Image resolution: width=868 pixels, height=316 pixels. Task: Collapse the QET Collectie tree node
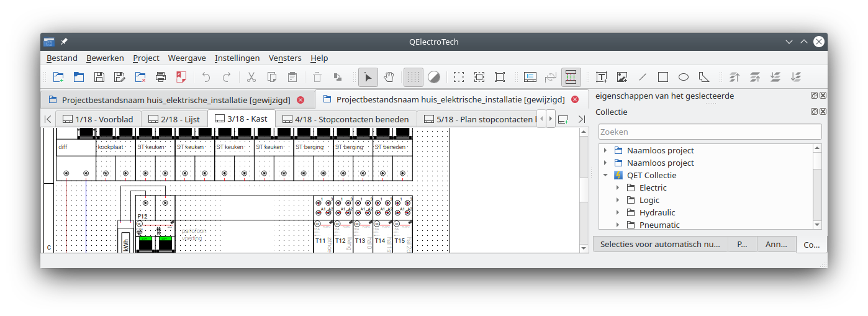[x=605, y=175]
